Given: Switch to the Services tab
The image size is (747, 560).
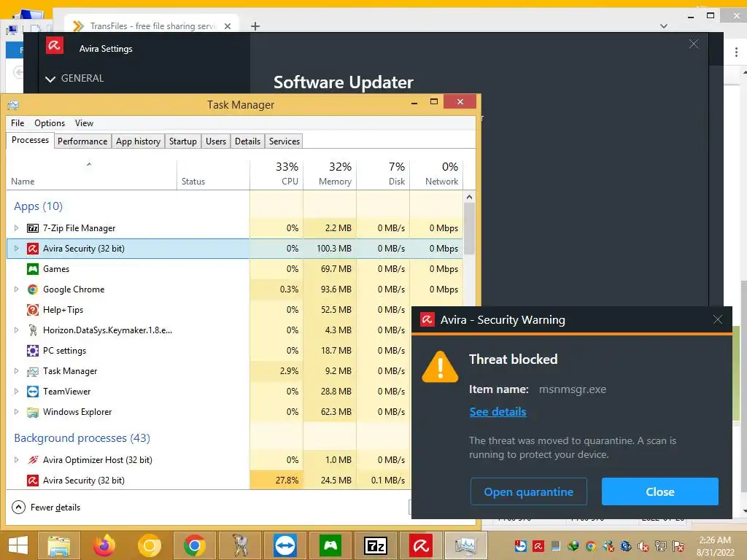Looking at the screenshot, I should [x=284, y=141].
